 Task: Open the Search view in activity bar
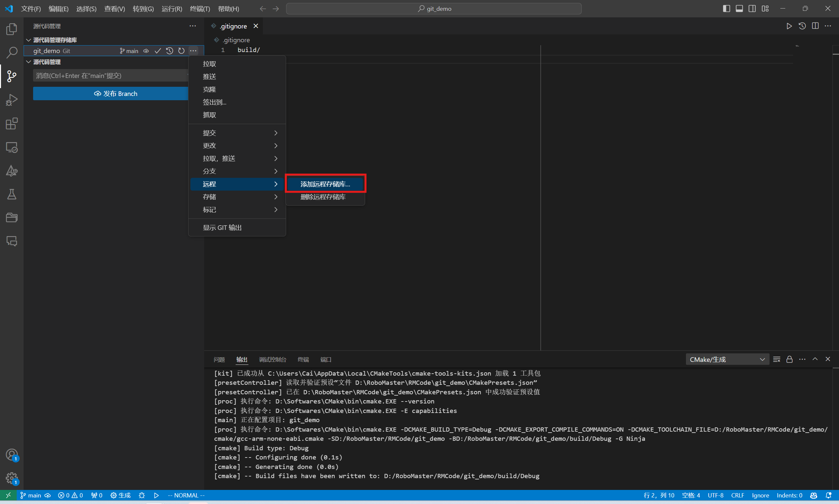(x=11, y=53)
